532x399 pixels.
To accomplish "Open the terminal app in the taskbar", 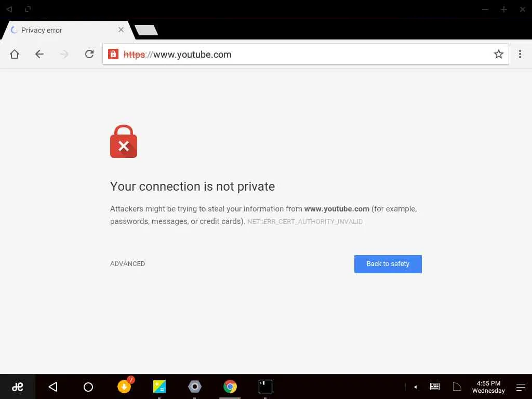I will (265, 387).
